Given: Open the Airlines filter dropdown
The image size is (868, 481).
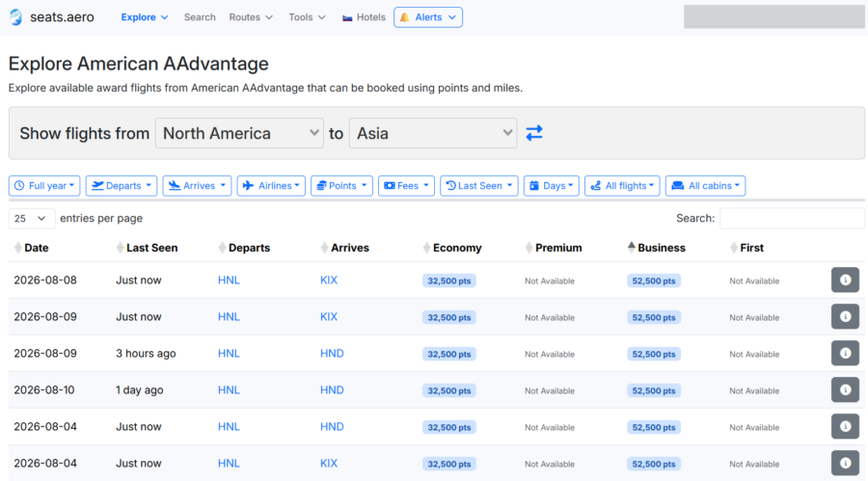Looking at the screenshot, I should tap(271, 186).
